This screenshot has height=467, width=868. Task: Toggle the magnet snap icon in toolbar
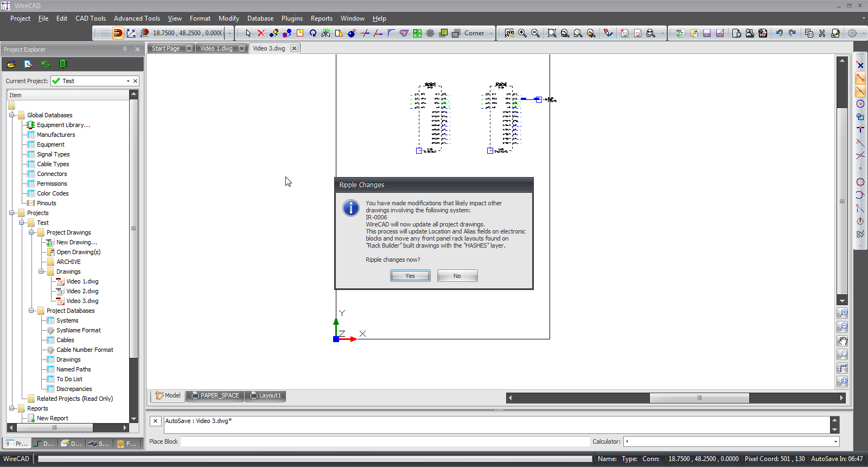pyautogui.click(x=118, y=33)
